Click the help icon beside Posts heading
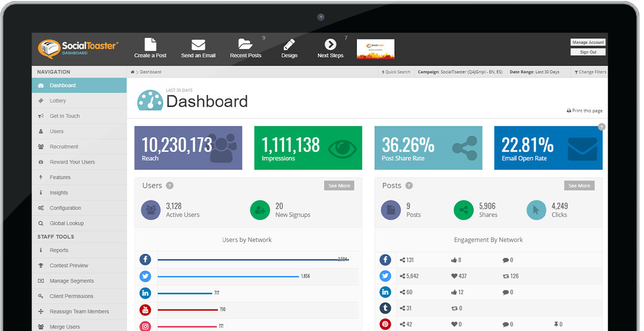The image size is (644, 331). (409, 186)
